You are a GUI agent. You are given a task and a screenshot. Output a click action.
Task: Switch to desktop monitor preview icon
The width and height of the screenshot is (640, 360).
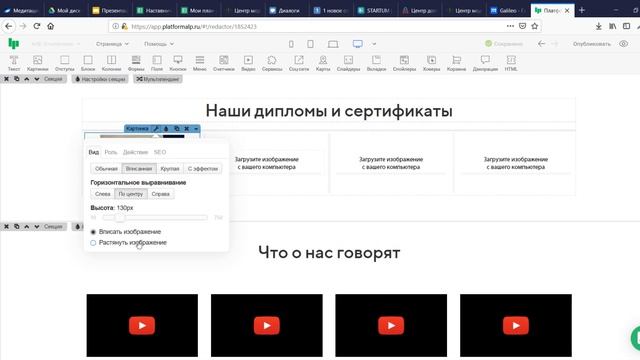click(x=358, y=44)
